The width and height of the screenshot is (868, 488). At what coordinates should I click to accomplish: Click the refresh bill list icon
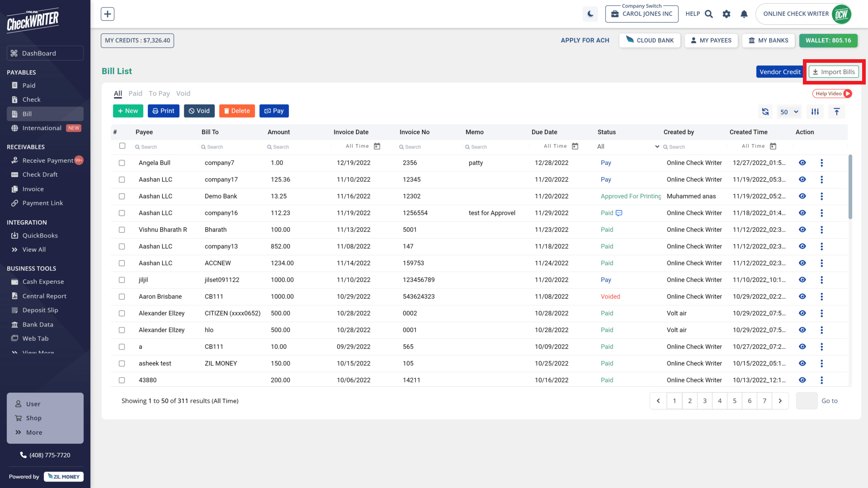click(765, 112)
